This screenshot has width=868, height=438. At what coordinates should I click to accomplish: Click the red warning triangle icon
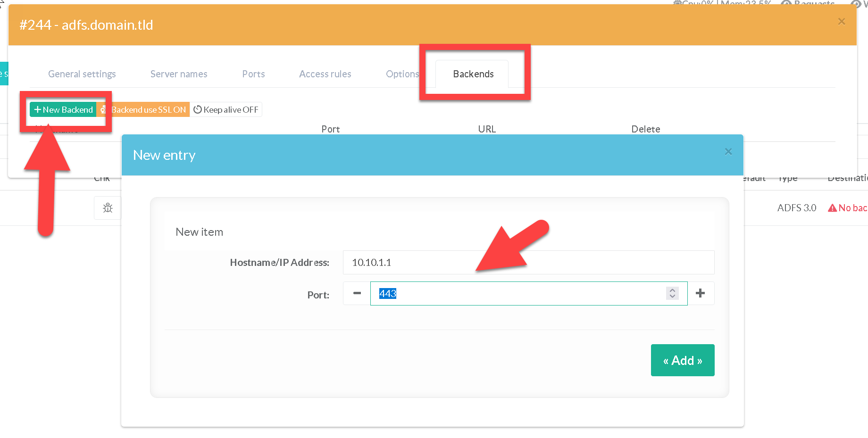(x=832, y=208)
